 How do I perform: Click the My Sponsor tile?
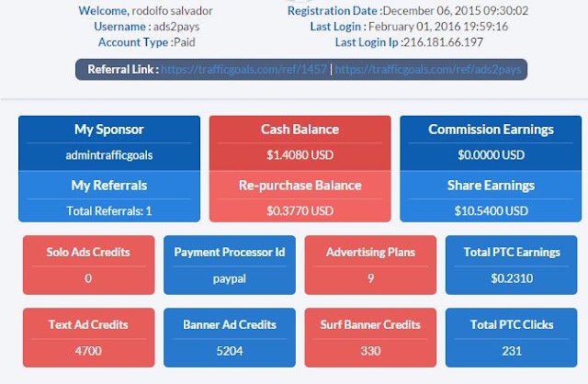click(x=109, y=143)
